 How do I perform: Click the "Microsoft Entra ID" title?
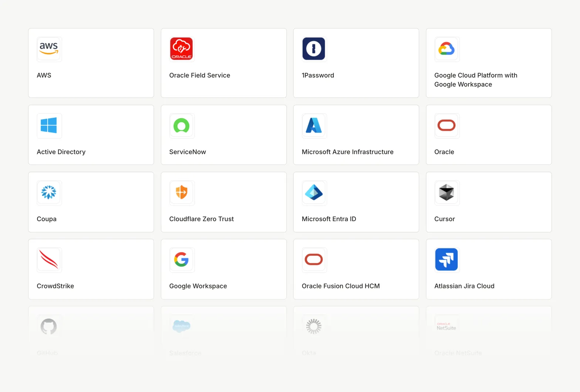(329, 219)
